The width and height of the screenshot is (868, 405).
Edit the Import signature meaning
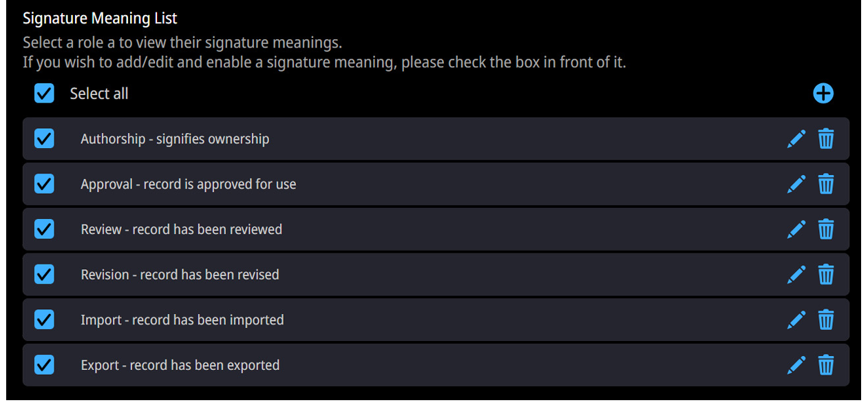(x=796, y=320)
